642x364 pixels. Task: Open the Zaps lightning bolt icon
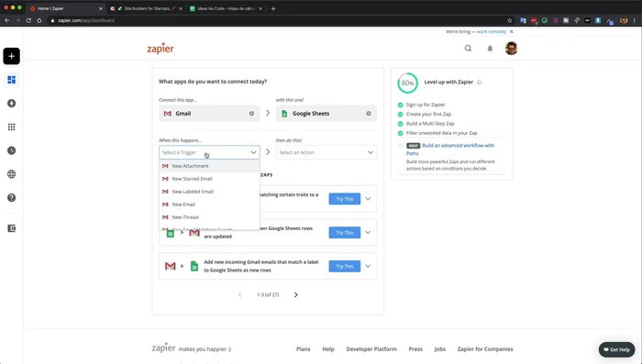[11, 104]
